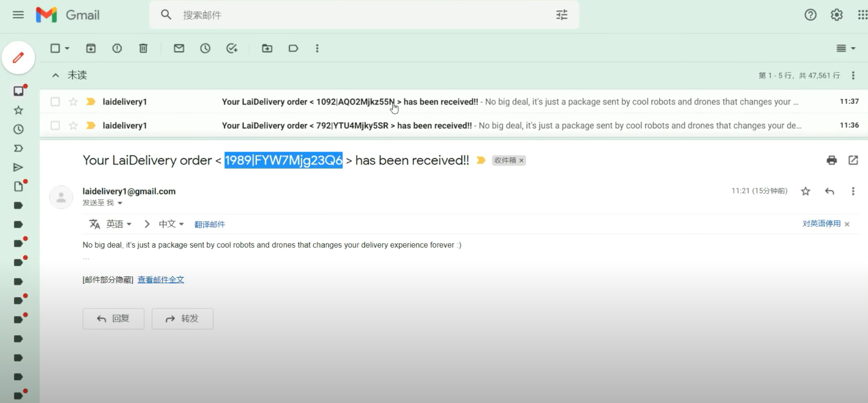
Task: Click the 回复 button
Action: point(113,319)
